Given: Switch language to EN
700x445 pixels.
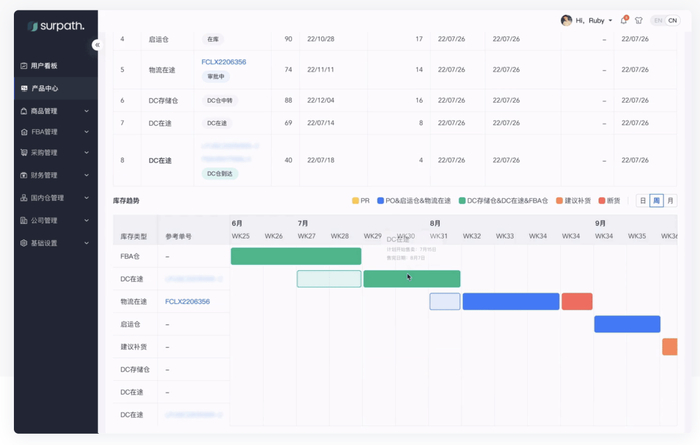Looking at the screenshot, I should tap(657, 20).
